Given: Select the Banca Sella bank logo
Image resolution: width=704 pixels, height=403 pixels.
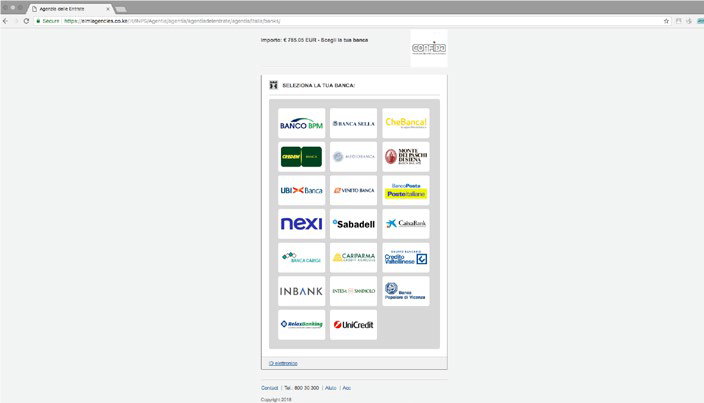Looking at the screenshot, I should 353,123.
